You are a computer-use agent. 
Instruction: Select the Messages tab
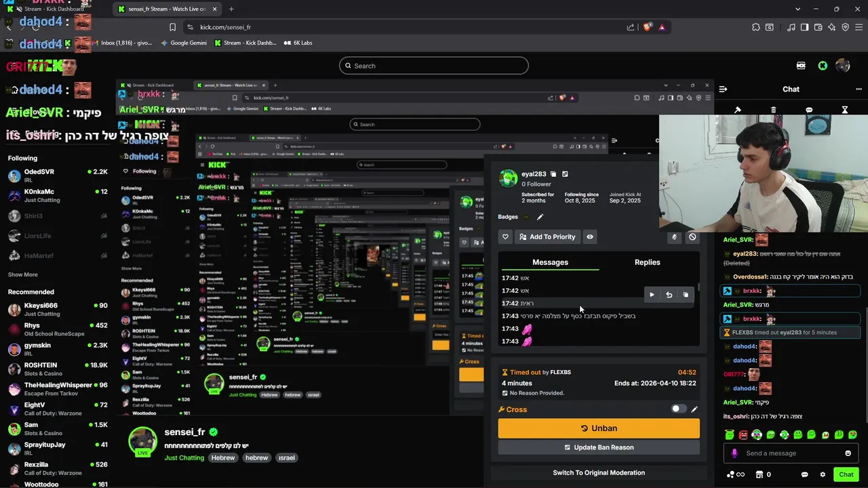pos(550,262)
